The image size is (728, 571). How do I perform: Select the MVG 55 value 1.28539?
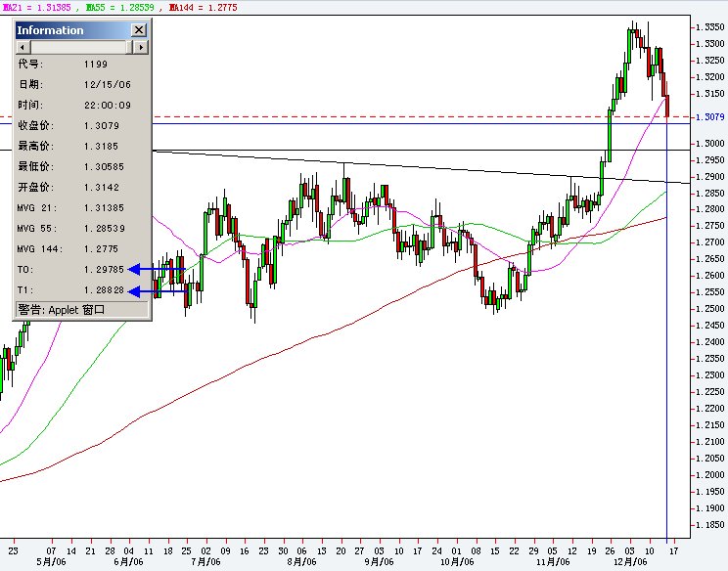tap(105, 228)
